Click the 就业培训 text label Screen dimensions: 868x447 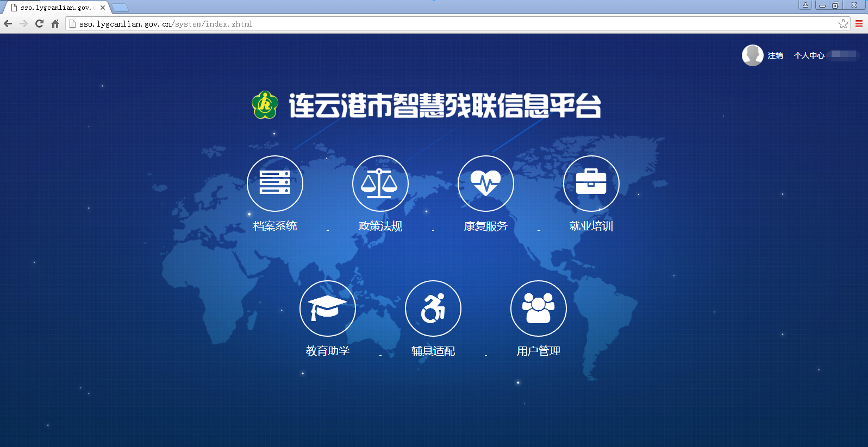pos(591,226)
